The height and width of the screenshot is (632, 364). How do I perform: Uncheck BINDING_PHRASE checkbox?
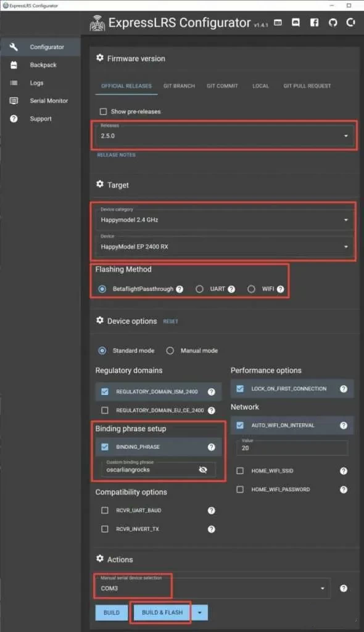105,447
